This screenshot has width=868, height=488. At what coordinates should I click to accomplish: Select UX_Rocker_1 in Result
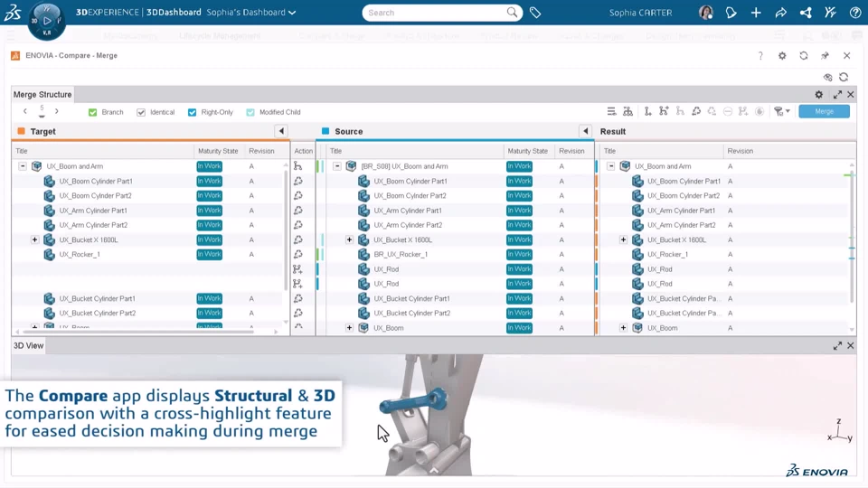667,255
